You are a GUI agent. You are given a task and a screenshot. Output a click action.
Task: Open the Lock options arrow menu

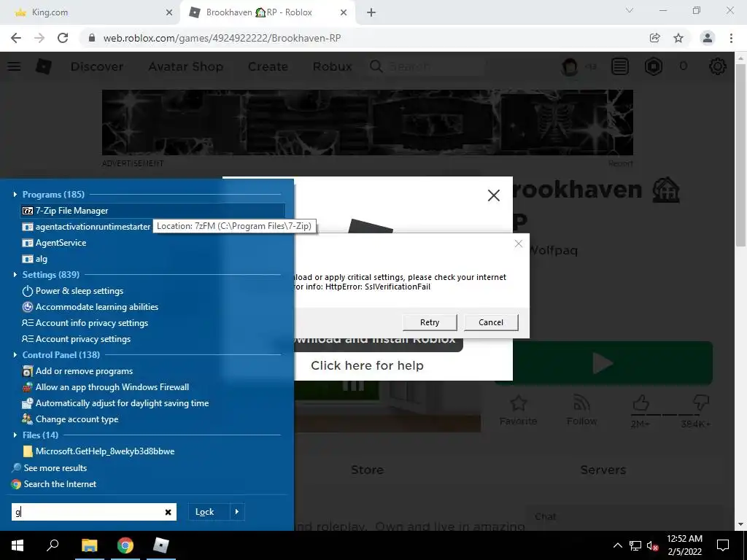(237, 512)
